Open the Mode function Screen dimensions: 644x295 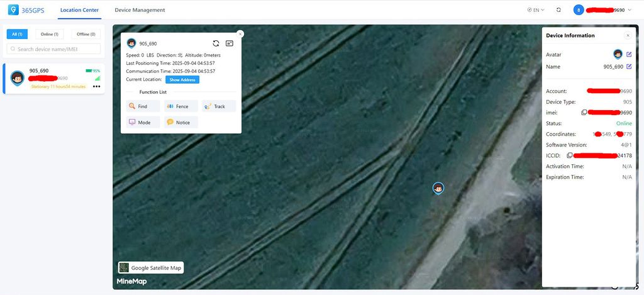pyautogui.click(x=143, y=122)
